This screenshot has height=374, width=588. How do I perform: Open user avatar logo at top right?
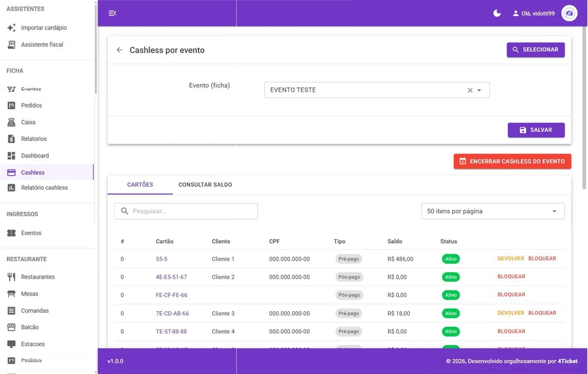coord(569,13)
